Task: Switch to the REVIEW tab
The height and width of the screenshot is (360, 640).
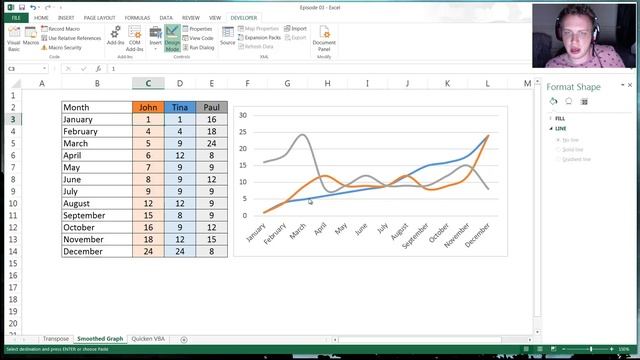Action: point(191,18)
